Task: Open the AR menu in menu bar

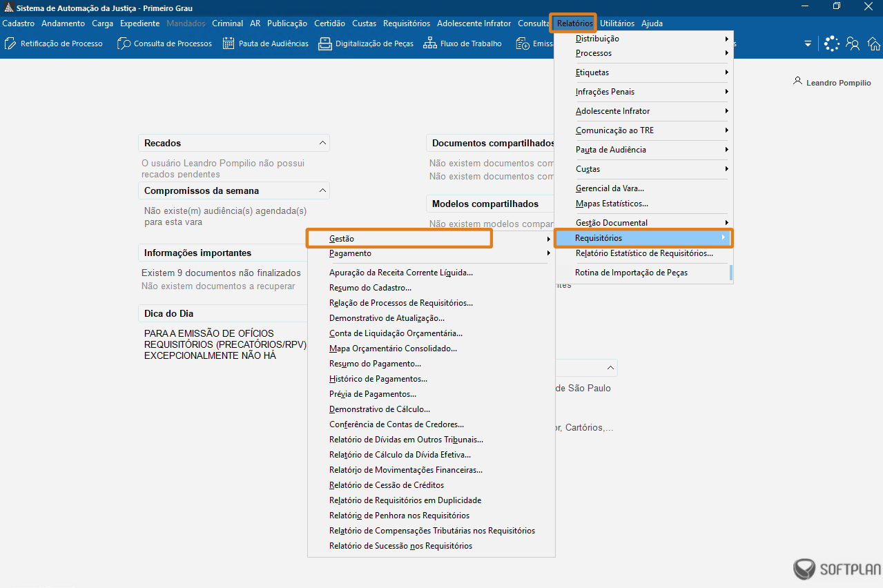Action: (x=255, y=23)
